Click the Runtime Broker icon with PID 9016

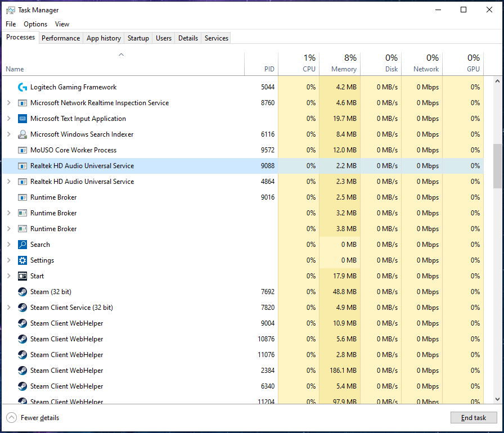click(22, 197)
